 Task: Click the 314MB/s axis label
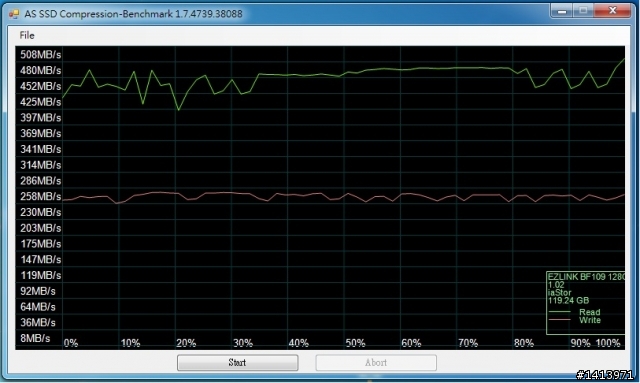40,165
